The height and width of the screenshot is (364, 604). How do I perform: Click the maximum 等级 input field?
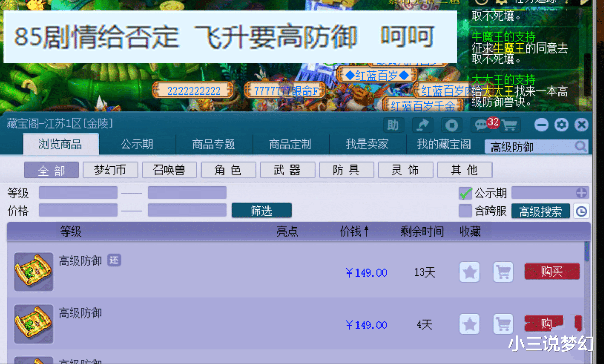point(187,193)
